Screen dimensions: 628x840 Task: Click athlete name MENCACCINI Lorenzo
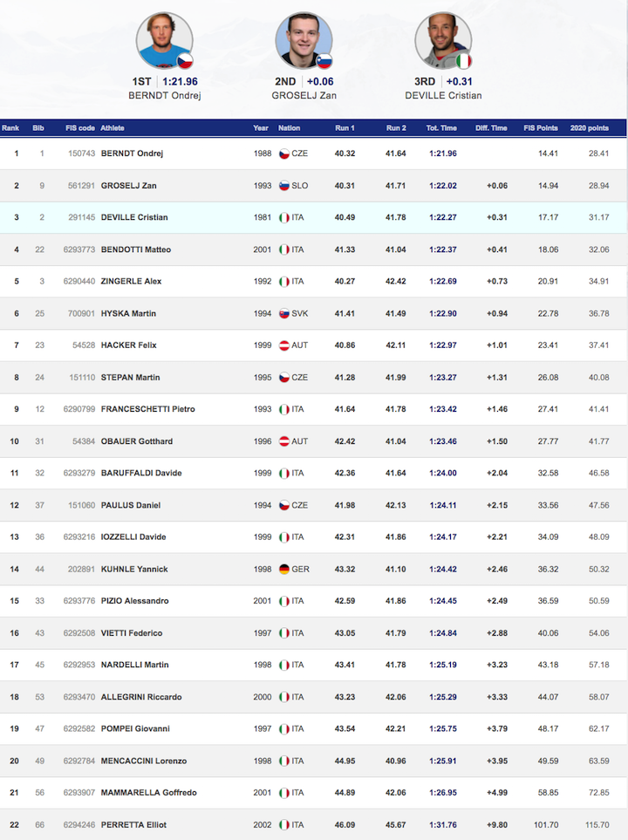(x=144, y=761)
